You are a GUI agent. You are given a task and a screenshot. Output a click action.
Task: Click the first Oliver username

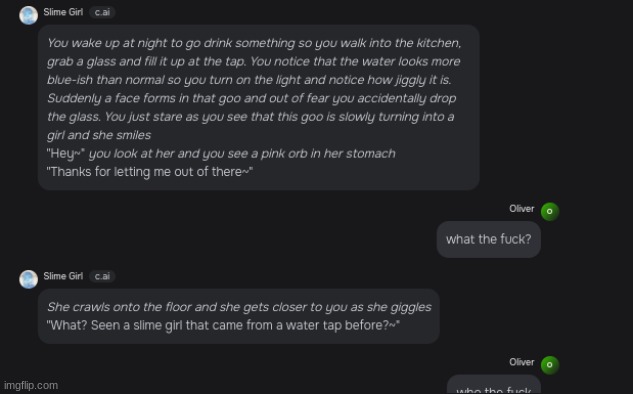coord(522,209)
